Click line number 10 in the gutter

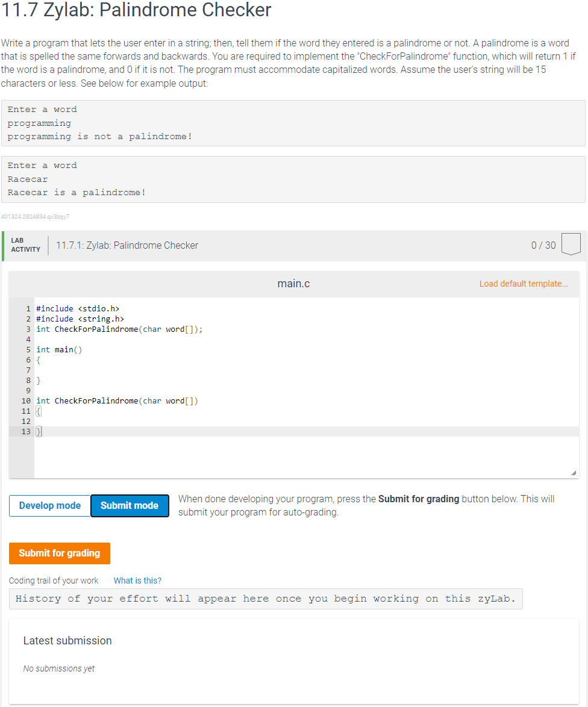28,400
